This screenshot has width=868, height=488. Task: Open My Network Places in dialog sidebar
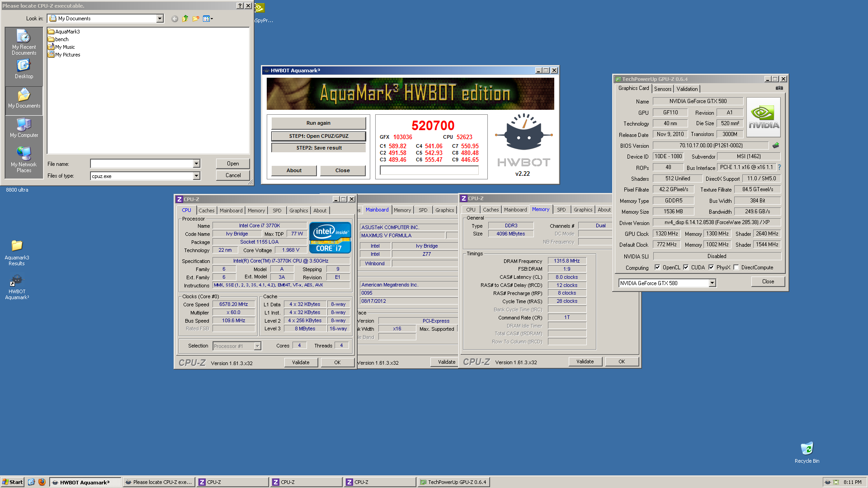24,160
